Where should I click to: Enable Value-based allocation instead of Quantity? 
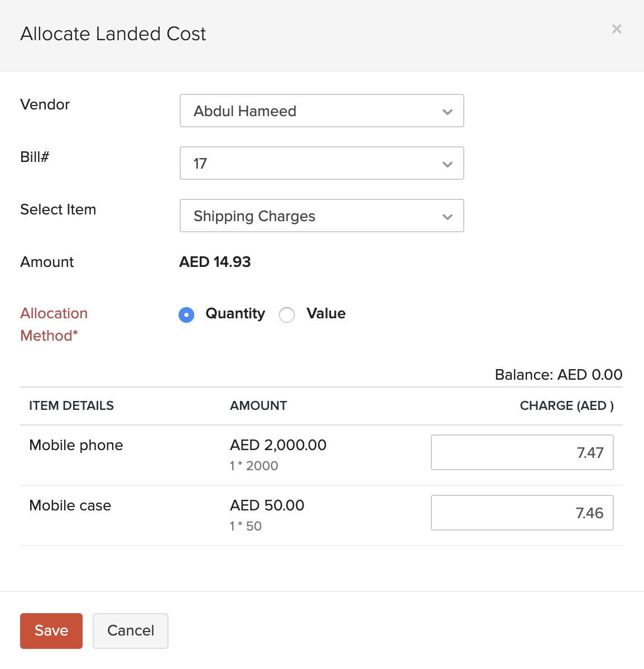287,315
